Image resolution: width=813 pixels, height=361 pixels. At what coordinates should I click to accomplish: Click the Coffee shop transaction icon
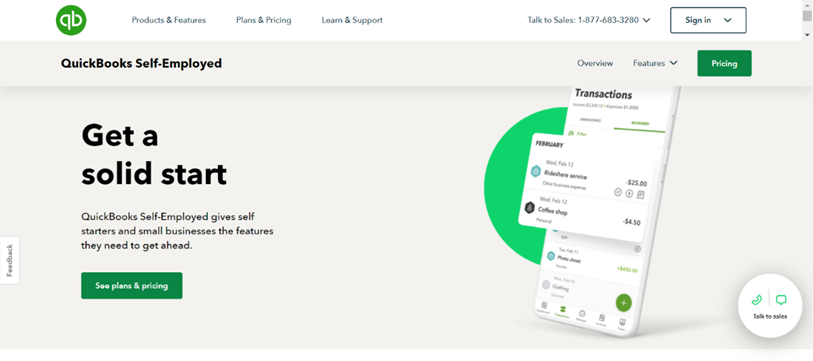[x=529, y=208]
